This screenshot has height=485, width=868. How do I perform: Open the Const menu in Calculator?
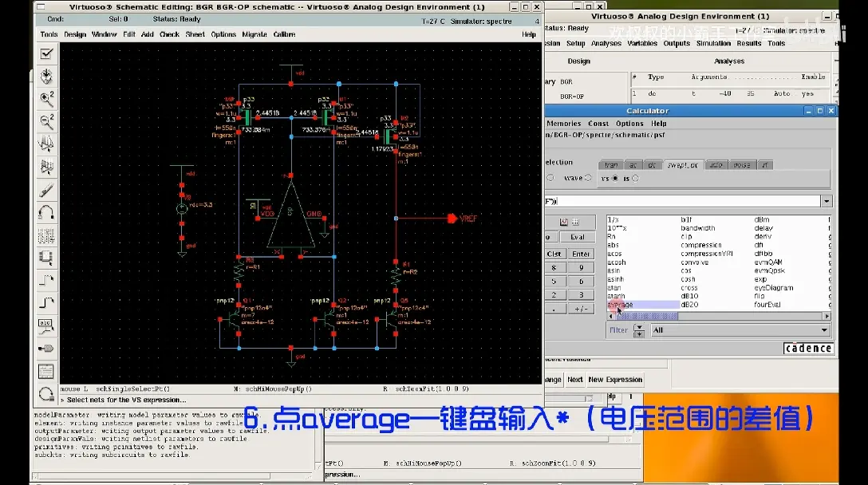(x=598, y=124)
